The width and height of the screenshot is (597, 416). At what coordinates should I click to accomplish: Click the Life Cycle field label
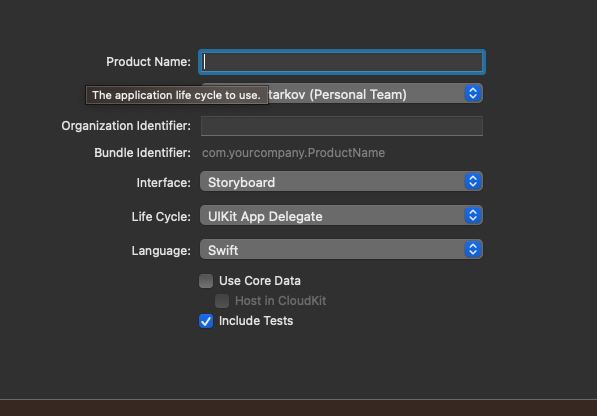tap(161, 217)
